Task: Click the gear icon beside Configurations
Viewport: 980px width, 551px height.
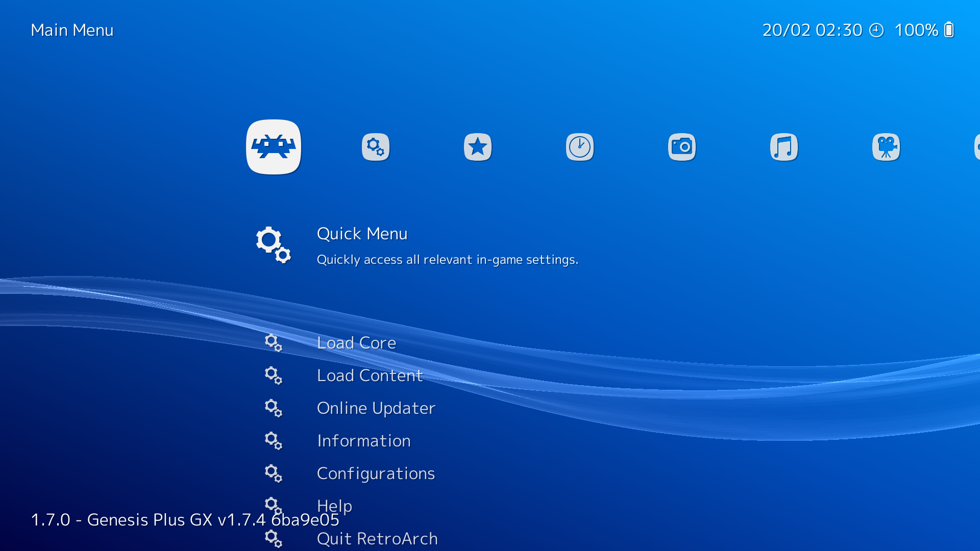Action: pyautogui.click(x=274, y=473)
